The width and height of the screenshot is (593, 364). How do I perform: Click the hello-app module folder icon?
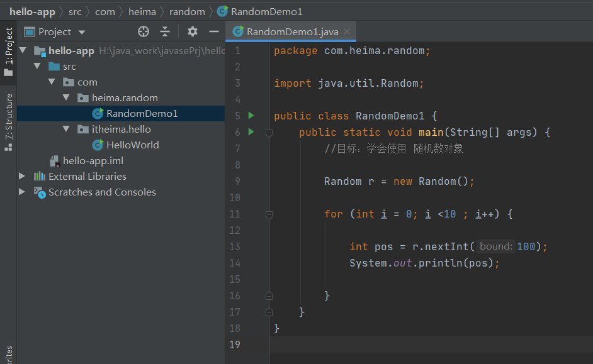(40, 51)
